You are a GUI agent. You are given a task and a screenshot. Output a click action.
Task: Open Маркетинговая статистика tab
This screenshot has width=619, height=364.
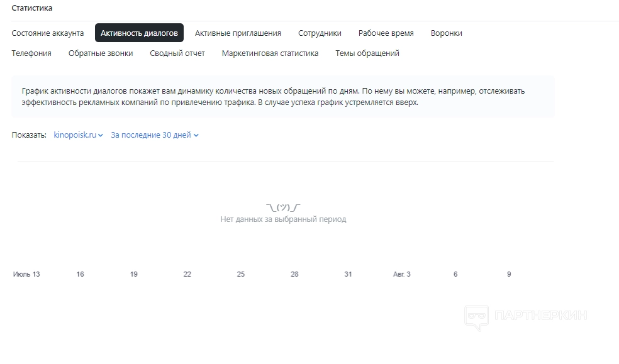coord(270,53)
